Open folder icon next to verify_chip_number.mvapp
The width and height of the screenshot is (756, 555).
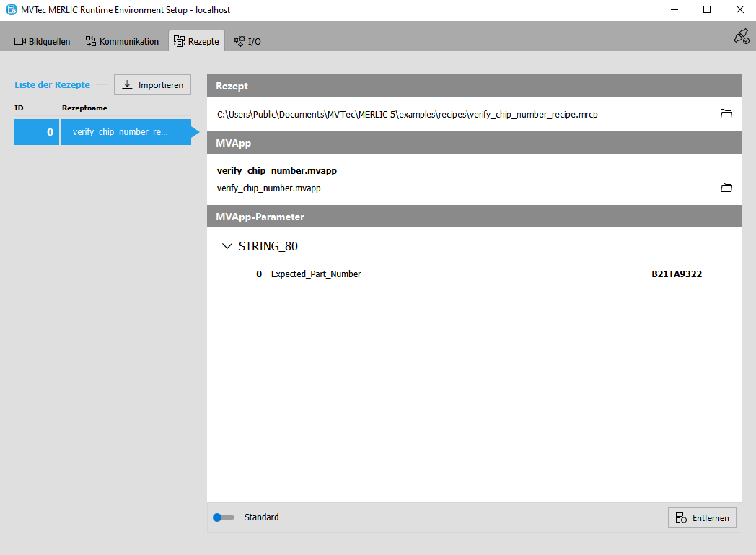pyautogui.click(x=726, y=188)
